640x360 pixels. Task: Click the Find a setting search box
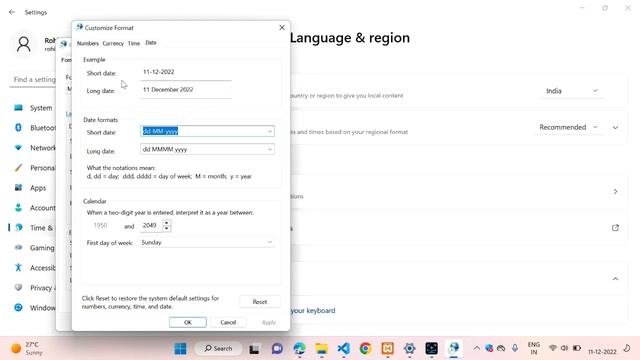33,80
